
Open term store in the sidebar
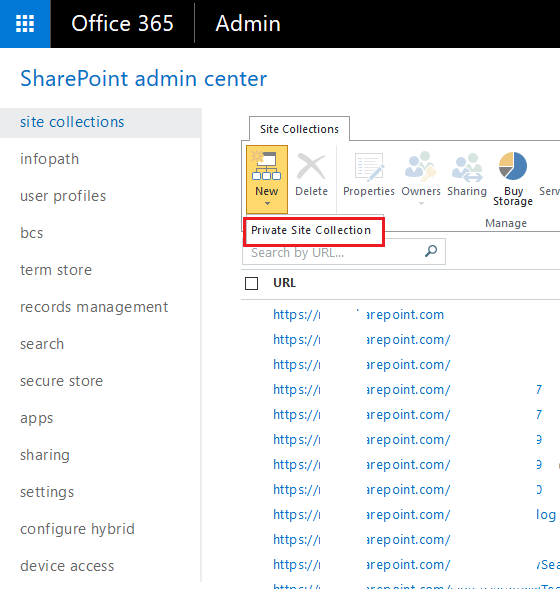pos(56,270)
